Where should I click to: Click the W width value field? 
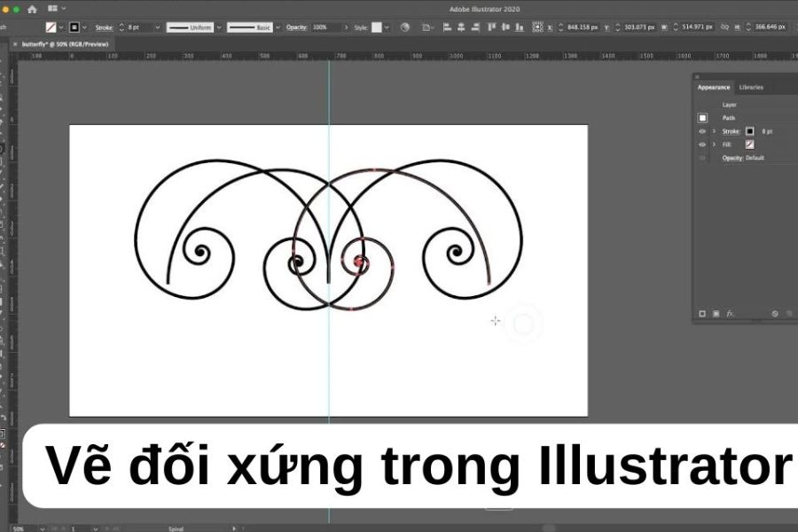point(684,27)
